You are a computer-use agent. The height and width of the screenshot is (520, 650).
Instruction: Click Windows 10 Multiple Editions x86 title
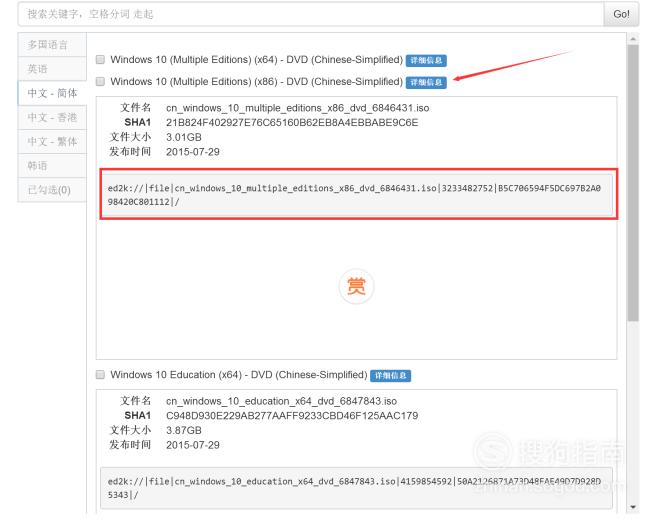[257, 82]
